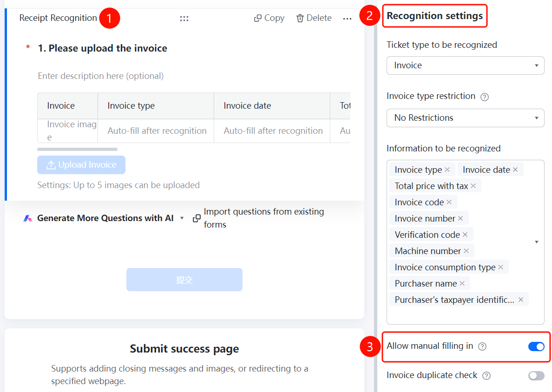Remove the Total price with tax tag
This screenshot has width=552, height=392.
(473, 186)
